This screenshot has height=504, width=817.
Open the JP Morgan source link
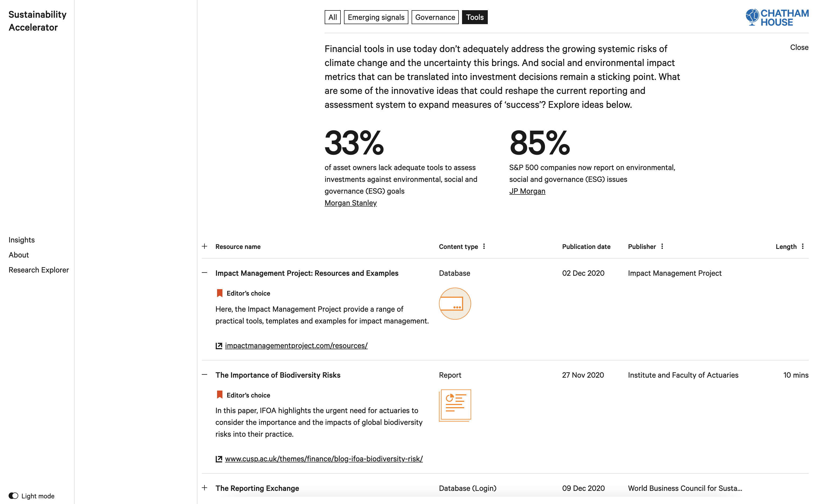coord(527,191)
